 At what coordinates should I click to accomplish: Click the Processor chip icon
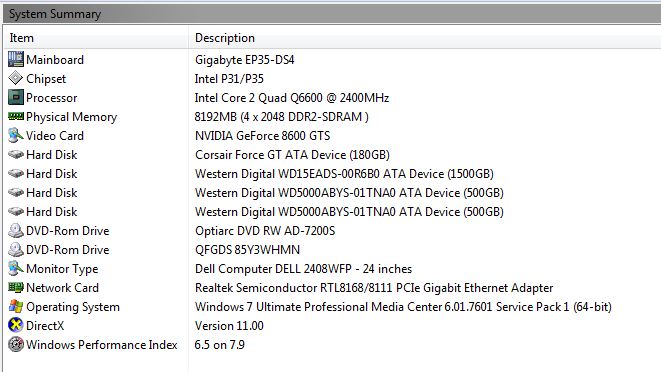point(16,97)
